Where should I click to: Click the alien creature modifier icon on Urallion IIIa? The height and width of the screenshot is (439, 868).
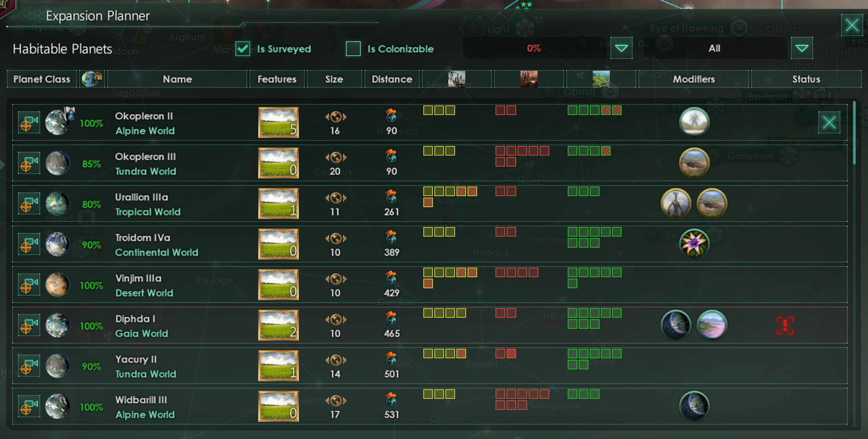pos(676,203)
